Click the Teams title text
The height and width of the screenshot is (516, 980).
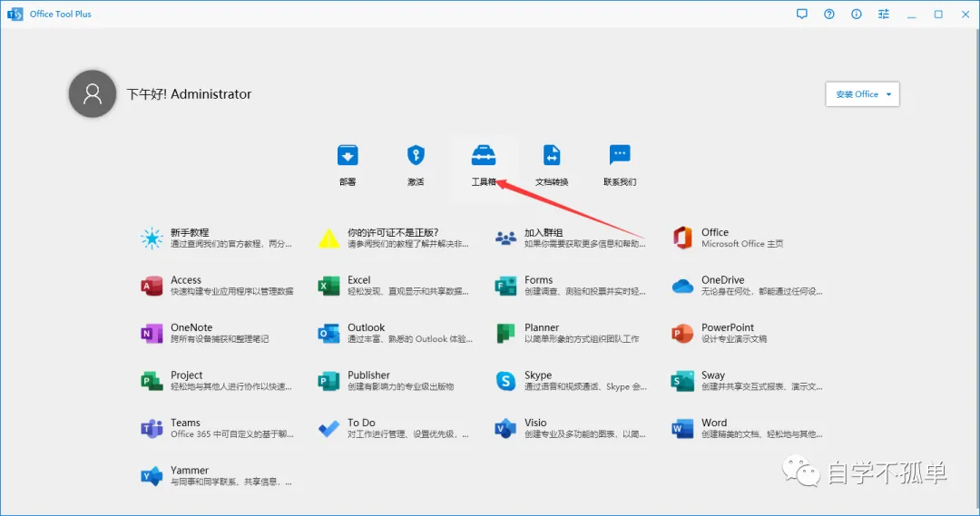(186, 423)
